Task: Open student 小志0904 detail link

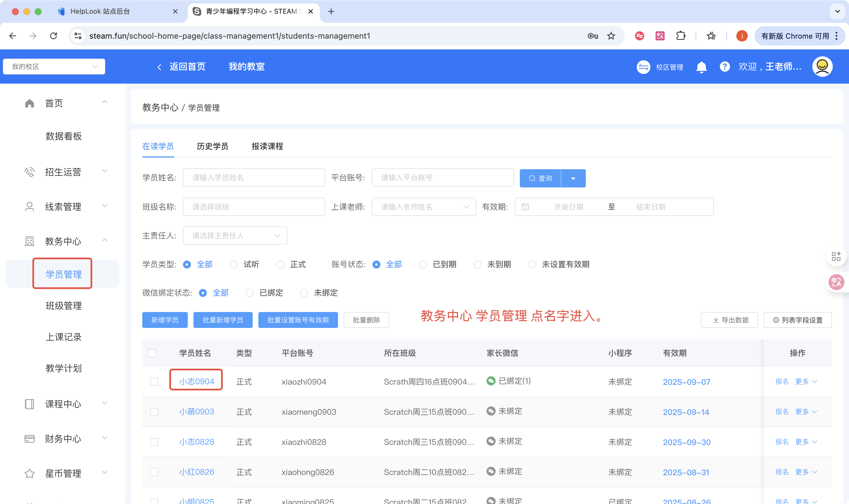Action: 196,381
